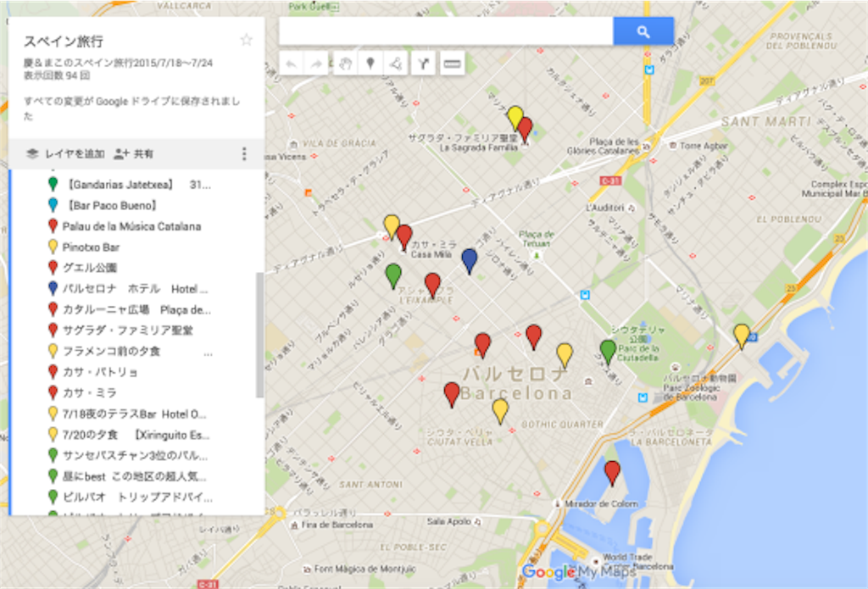Click レイヤを追加 to add a layer

[66, 154]
